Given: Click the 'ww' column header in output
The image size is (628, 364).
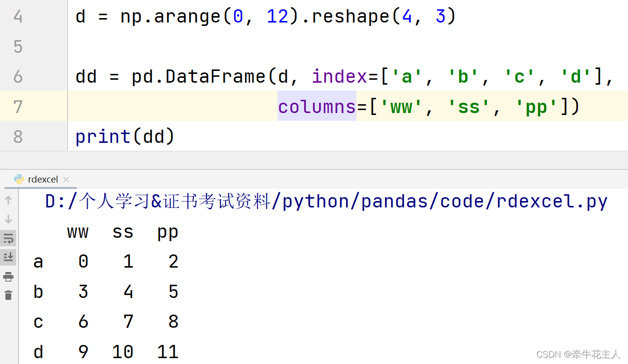Looking at the screenshot, I should [78, 232].
